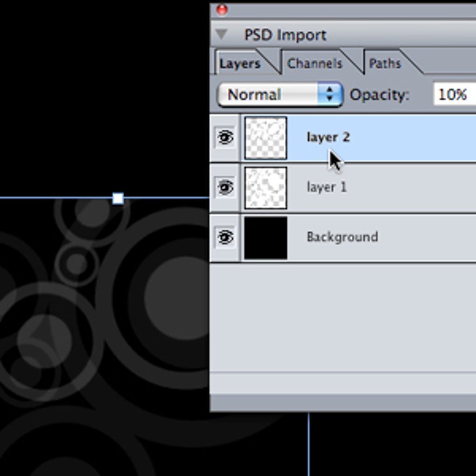Select the layer 2 thumbnail

tap(266, 138)
